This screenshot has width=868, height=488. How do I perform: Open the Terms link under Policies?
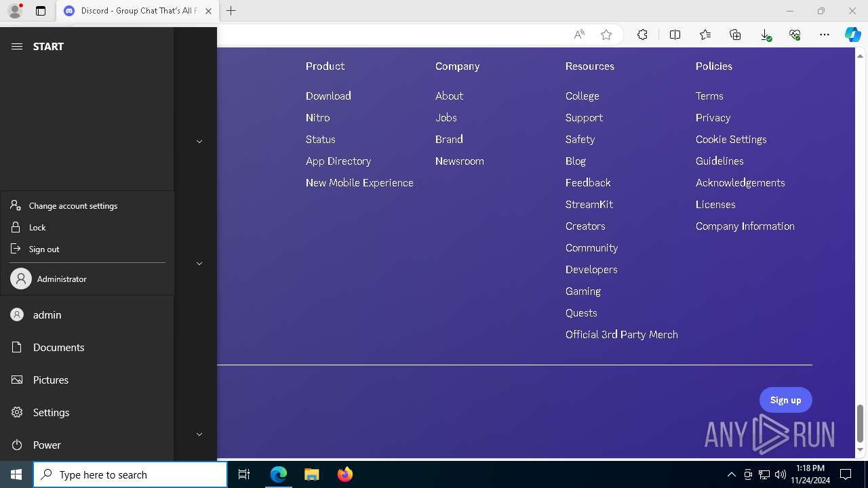(709, 96)
